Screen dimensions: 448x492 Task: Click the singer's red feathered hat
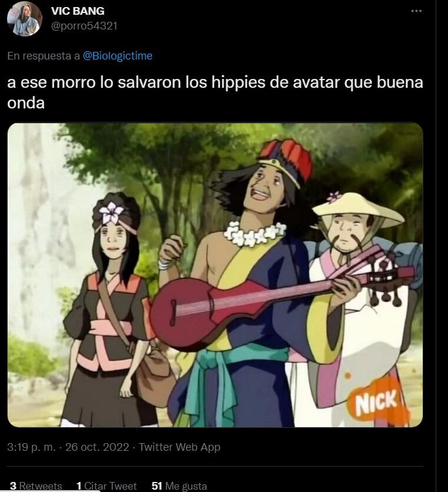click(286, 160)
